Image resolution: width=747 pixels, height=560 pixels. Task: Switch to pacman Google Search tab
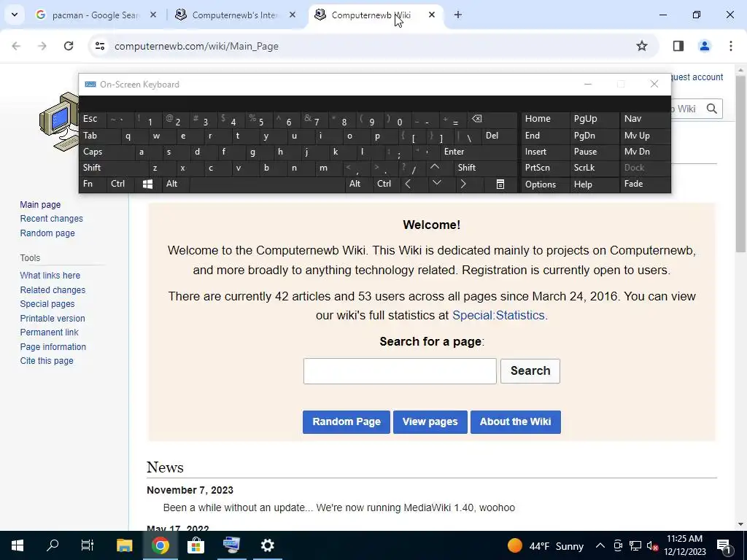tap(94, 15)
